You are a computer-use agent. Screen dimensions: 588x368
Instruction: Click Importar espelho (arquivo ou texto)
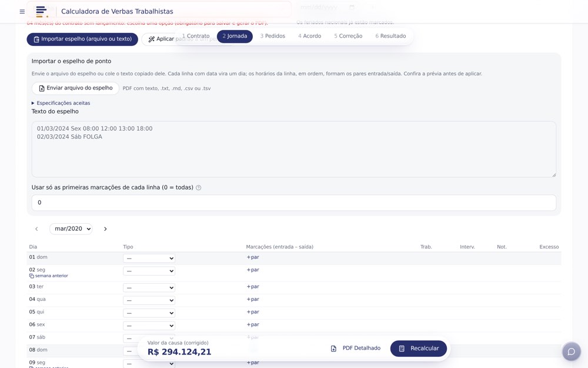[82, 39]
